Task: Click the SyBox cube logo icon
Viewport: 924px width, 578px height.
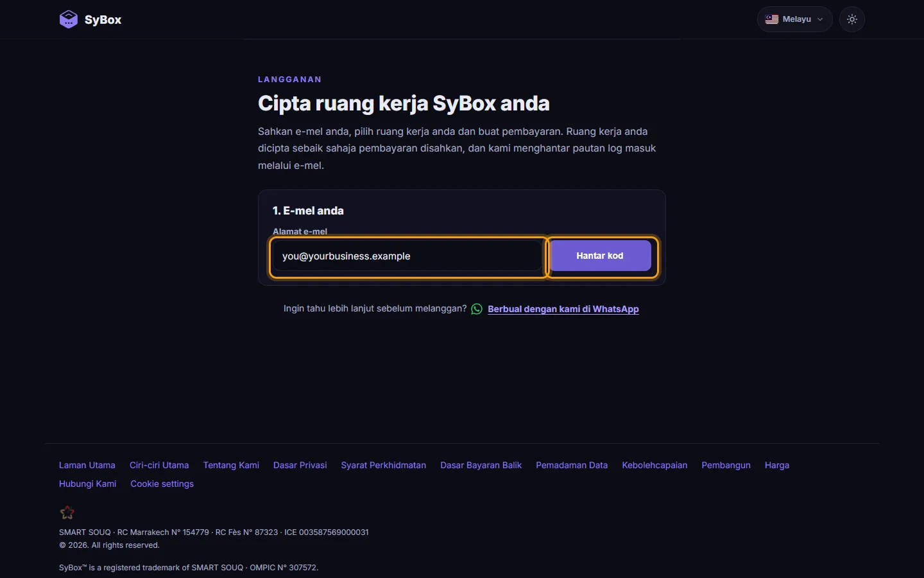Action: (x=69, y=19)
